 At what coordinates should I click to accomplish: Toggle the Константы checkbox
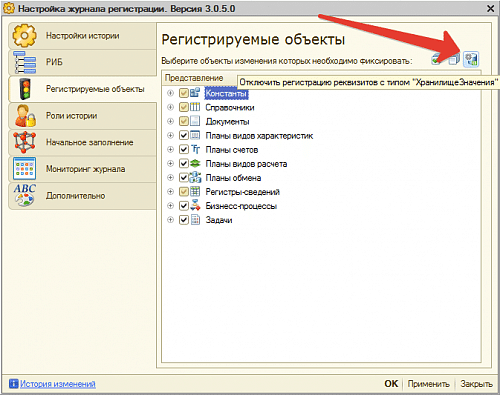[x=184, y=93]
